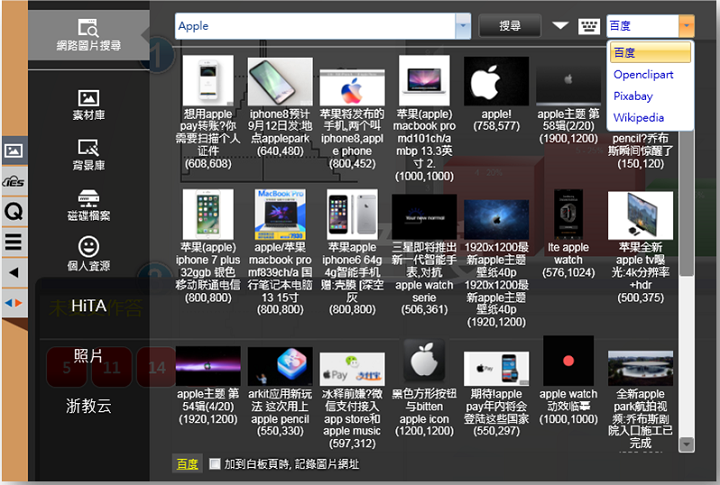Click the picture icon in left strip
The image size is (720, 485).
coord(14,151)
